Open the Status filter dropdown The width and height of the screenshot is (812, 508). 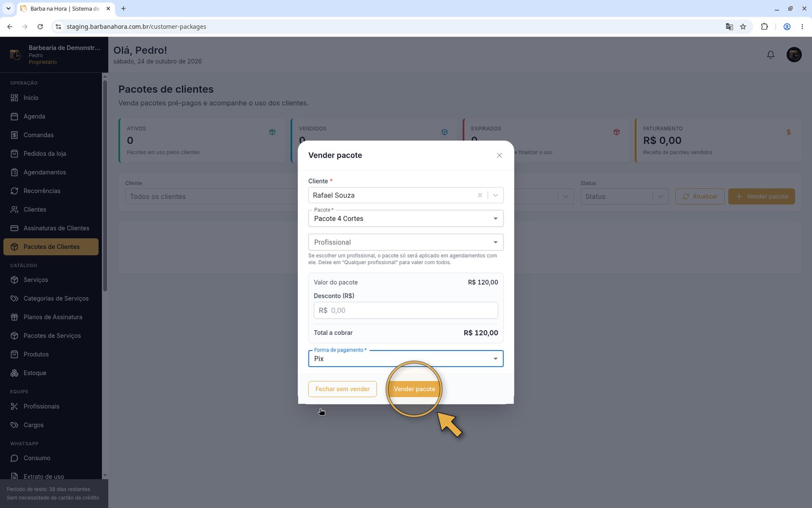pyautogui.click(x=624, y=197)
